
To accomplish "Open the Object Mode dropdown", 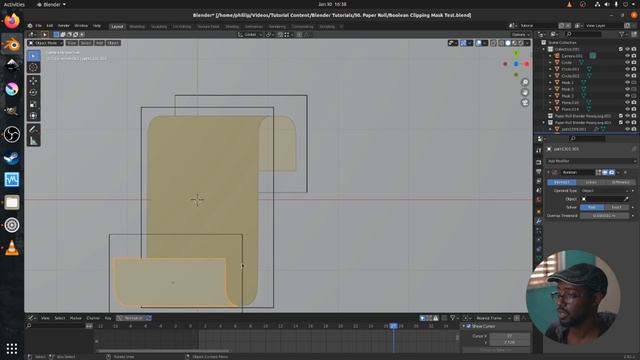I will 45,43.
